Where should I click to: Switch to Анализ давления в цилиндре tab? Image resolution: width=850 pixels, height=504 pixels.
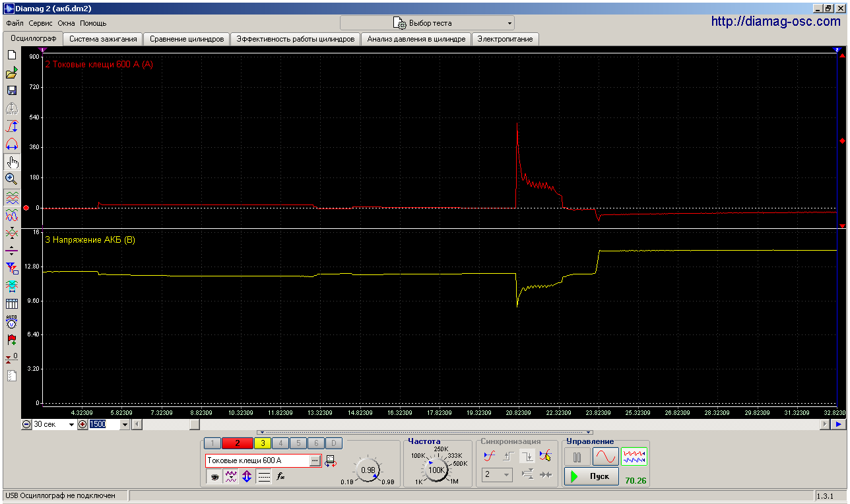pos(416,39)
